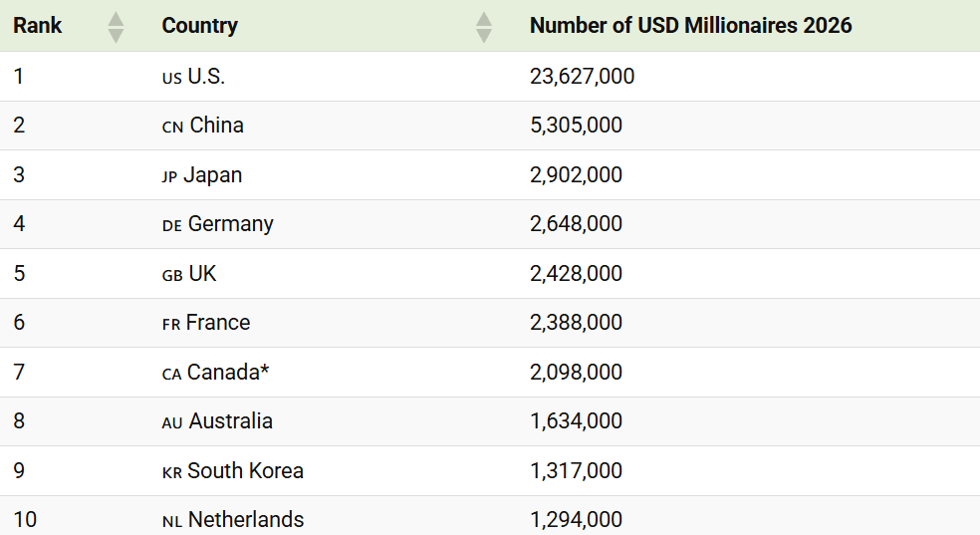Select the Germany country cell
980x535 pixels.
[x=217, y=224]
